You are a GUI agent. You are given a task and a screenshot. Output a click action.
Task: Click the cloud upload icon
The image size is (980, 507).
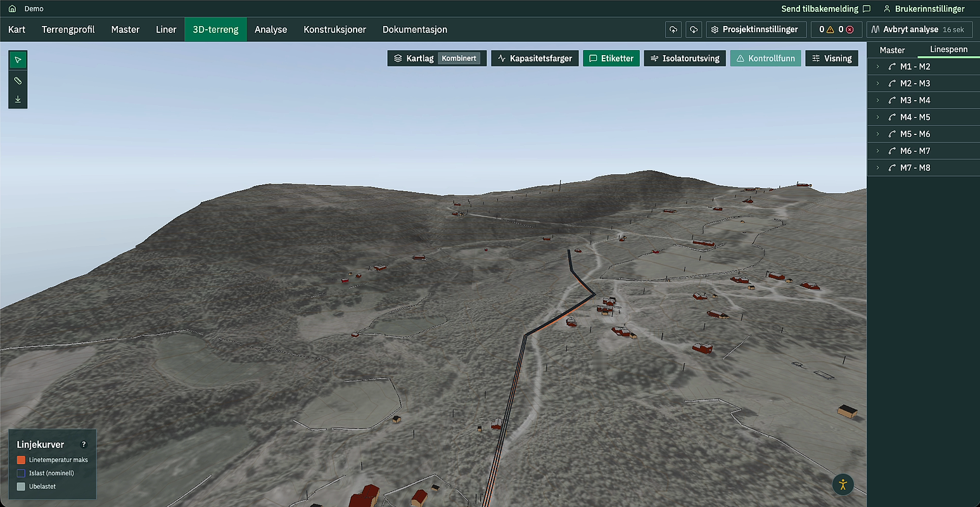(673, 29)
